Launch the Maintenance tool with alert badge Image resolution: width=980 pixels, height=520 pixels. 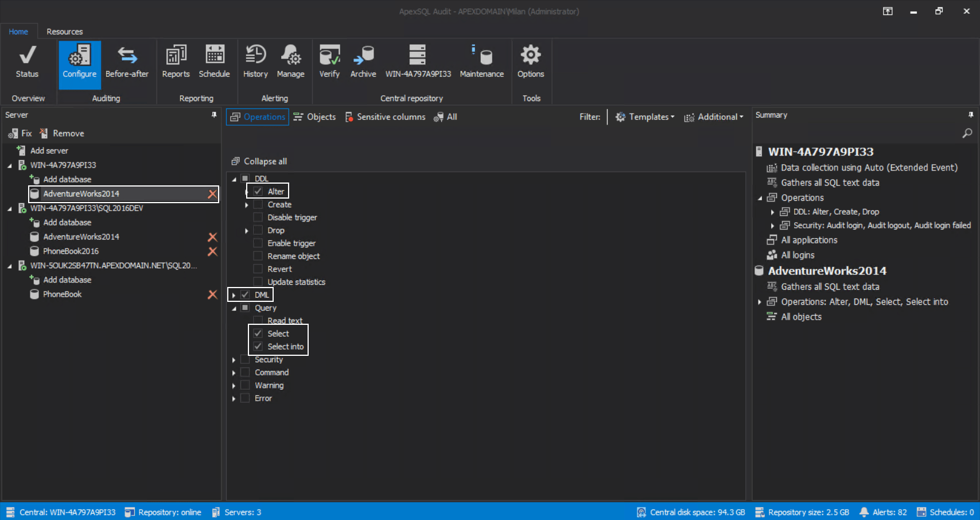point(481,60)
